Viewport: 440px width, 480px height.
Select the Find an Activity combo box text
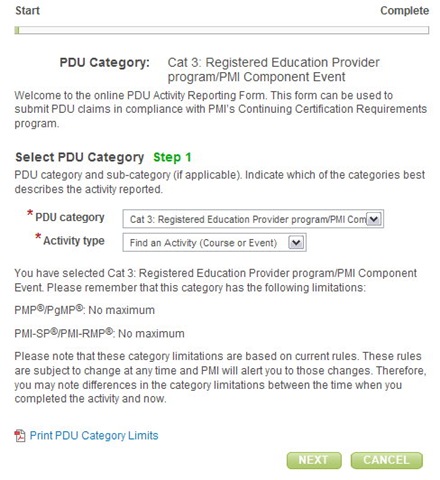(x=203, y=243)
